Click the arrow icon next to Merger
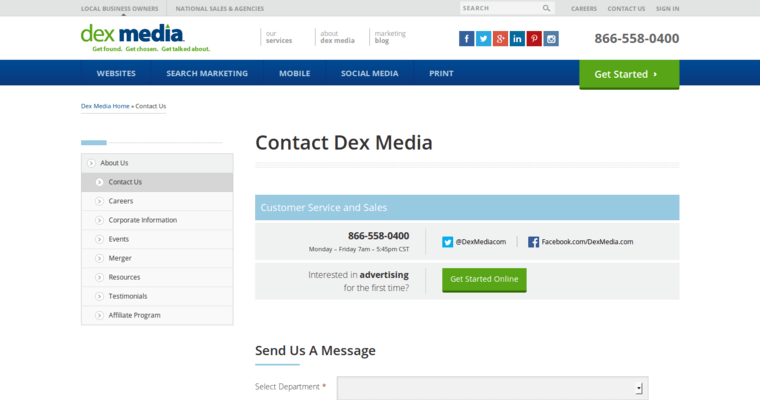Screen dimensions: 760x400 99,258
